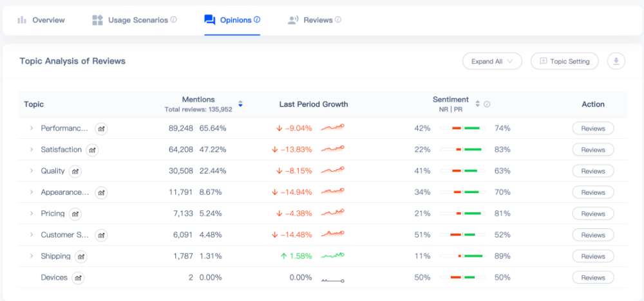Viewport: 644px width, 301px height.
Task: Open trend chart icon for Satisfaction
Action: 92,150
